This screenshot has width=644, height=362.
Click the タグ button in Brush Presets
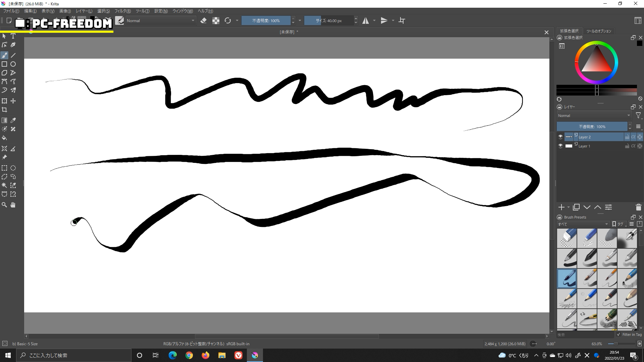[619, 224]
